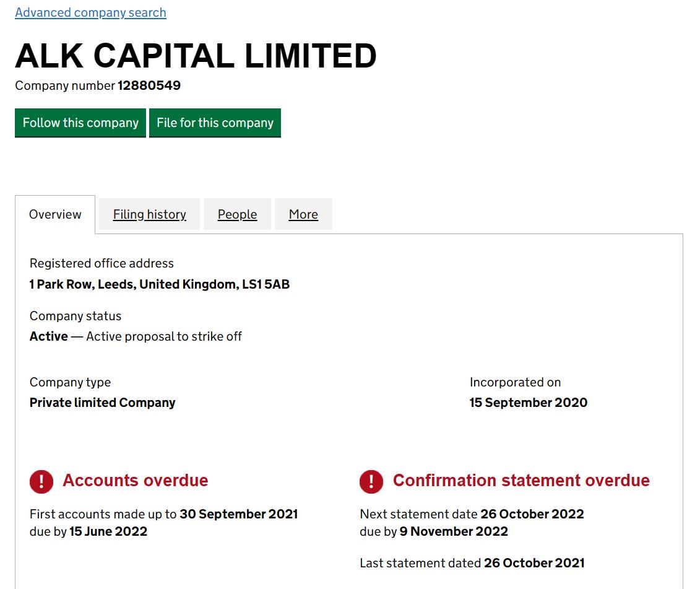
Task: Click the statement due date 9 November 2022
Action: (x=454, y=531)
